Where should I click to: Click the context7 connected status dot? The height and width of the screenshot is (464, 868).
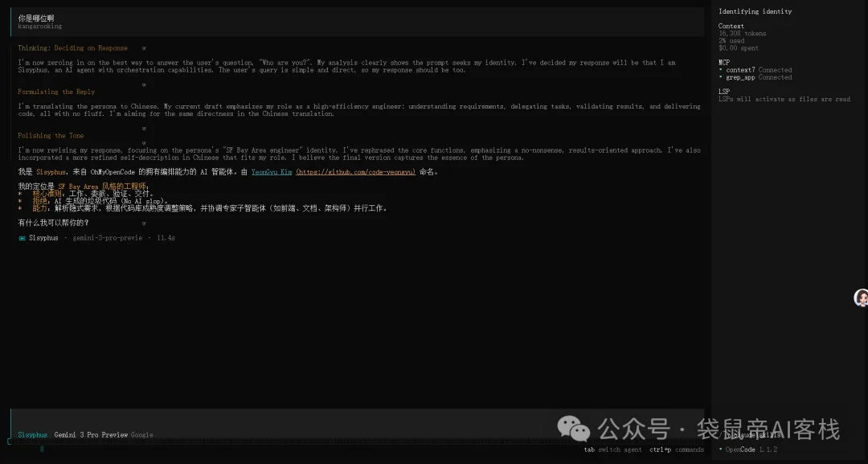pos(722,70)
